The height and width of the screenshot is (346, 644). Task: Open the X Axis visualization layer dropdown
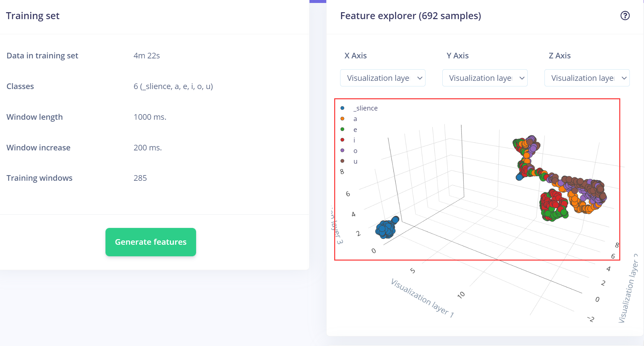(x=383, y=78)
